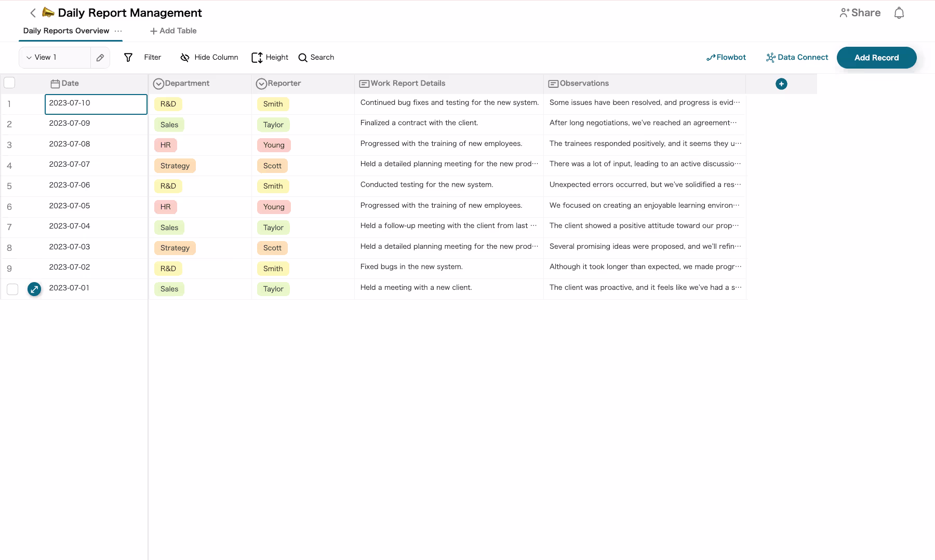Open the tab options ellipsis menu
This screenshot has width=935, height=560.
tap(118, 32)
